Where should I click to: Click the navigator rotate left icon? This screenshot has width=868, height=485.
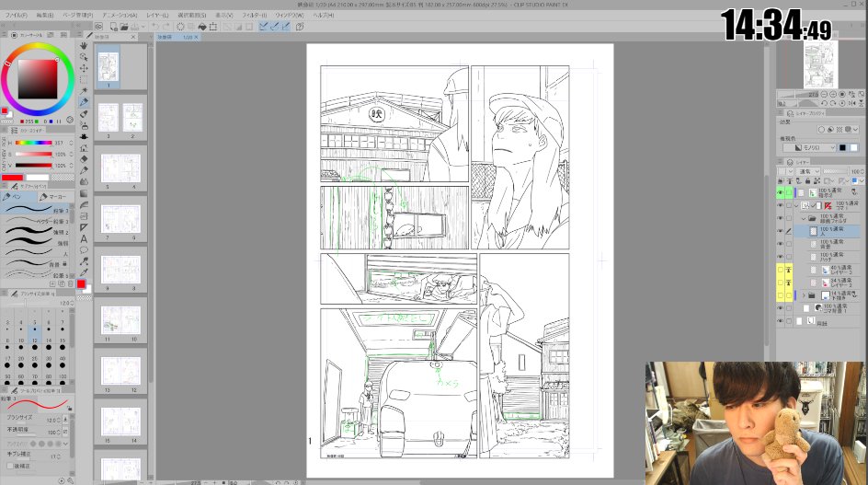(824, 103)
